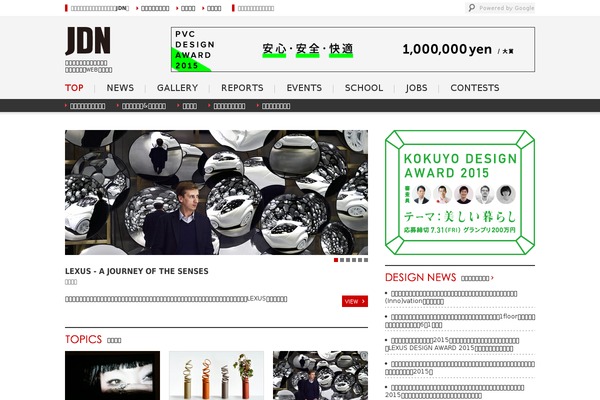The width and height of the screenshot is (600, 400).
Task: Open the Lexus hero slideshow image
Action: click(216, 193)
